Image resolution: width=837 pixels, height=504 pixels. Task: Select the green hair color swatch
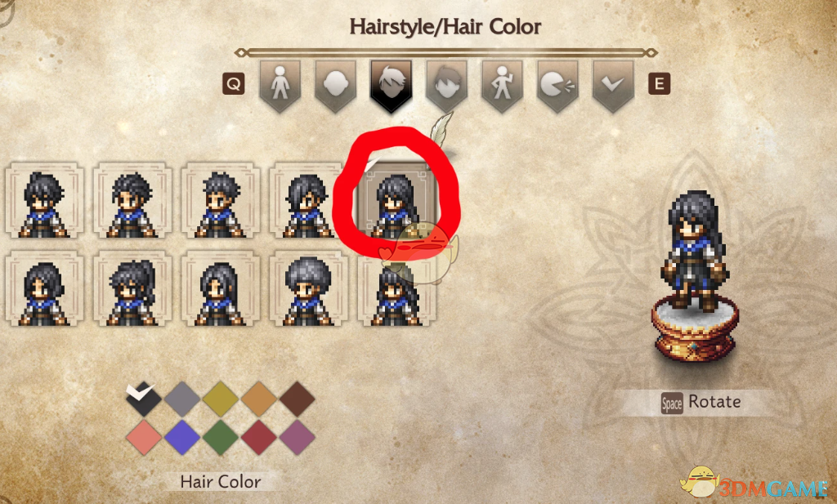(x=221, y=437)
